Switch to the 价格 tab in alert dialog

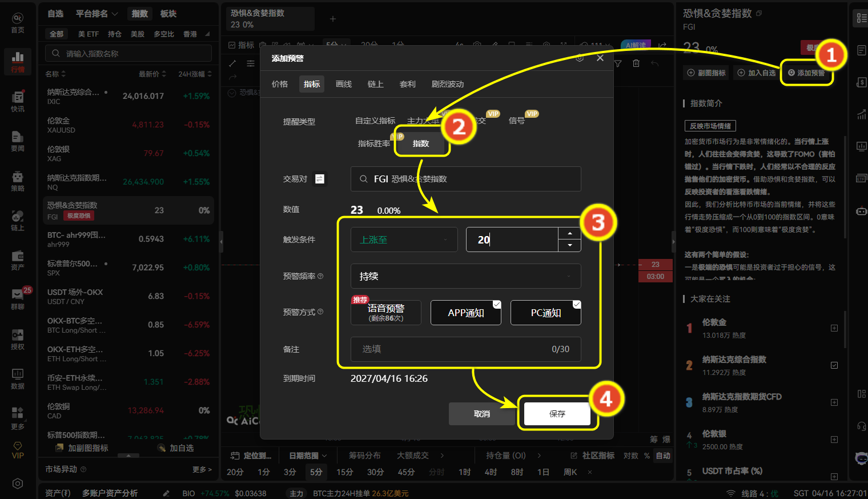279,83
